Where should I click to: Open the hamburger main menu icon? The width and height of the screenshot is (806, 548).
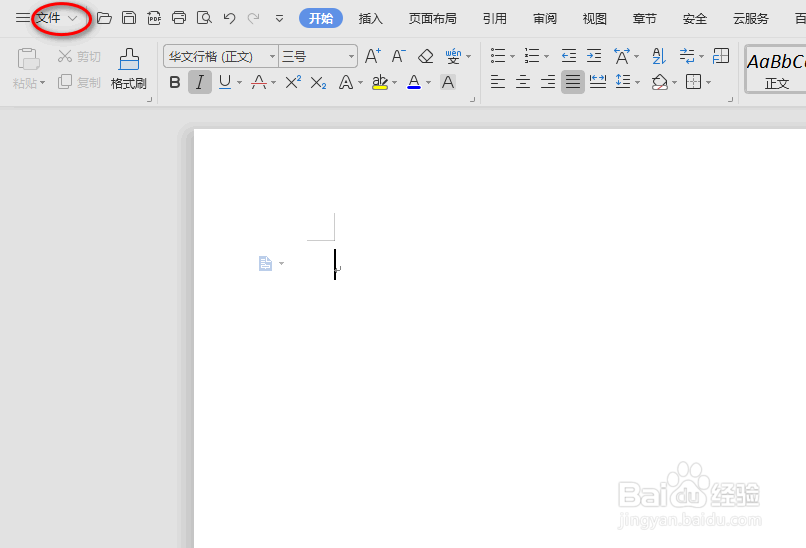(23, 19)
